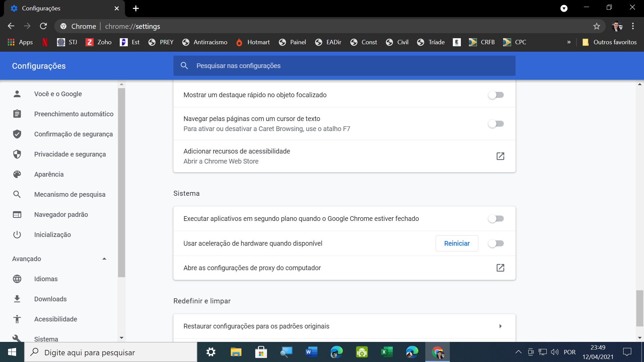Go to Inicialização section
Screen dimensions: 644x362
pos(52,235)
